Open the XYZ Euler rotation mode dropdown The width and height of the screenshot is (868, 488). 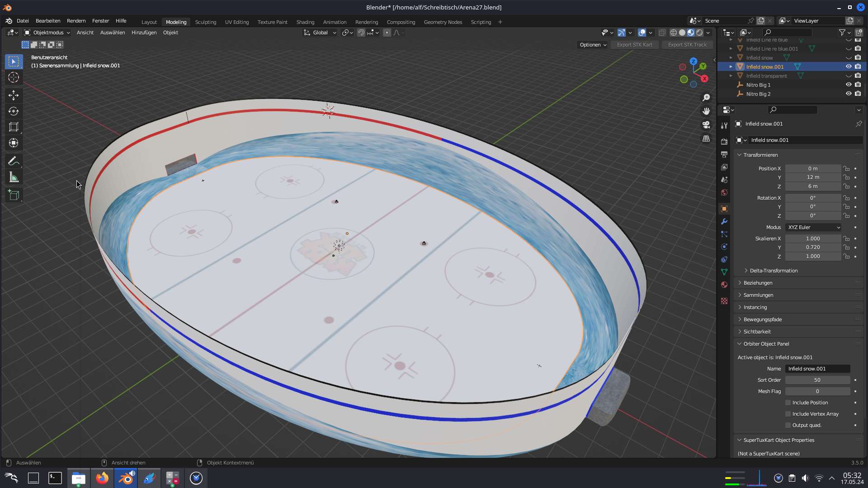pyautogui.click(x=813, y=227)
